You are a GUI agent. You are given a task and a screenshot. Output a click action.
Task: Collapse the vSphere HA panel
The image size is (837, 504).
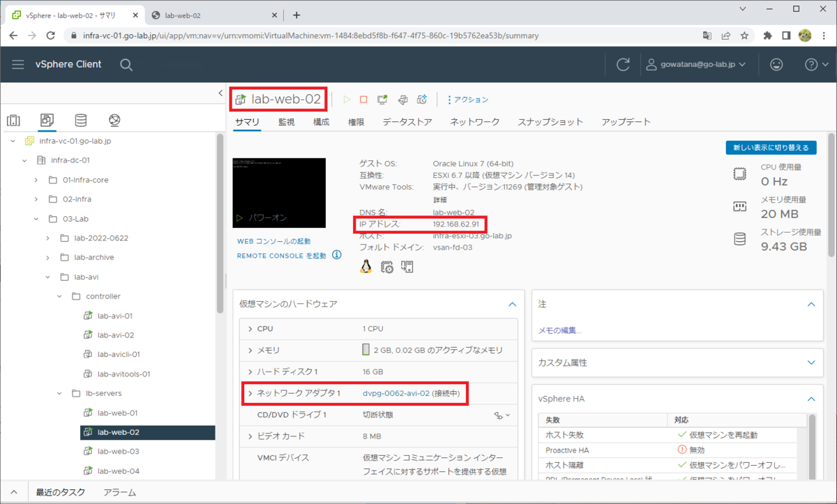810,399
